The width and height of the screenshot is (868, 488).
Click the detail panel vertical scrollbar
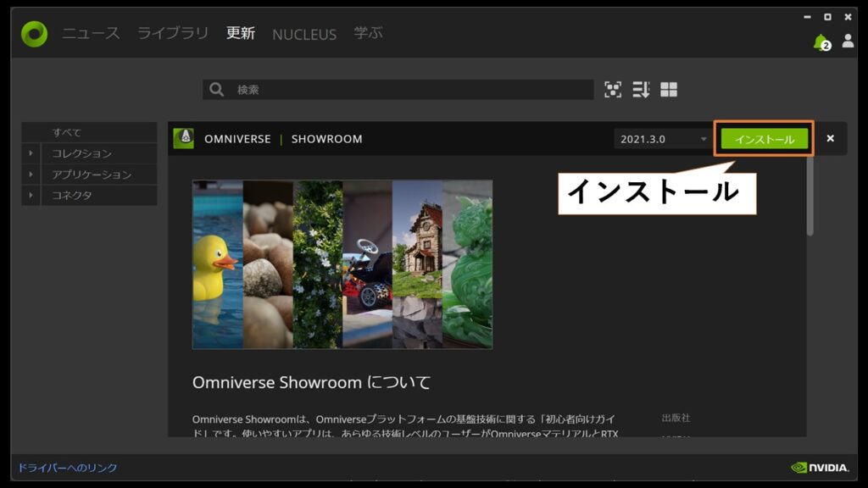click(810, 196)
